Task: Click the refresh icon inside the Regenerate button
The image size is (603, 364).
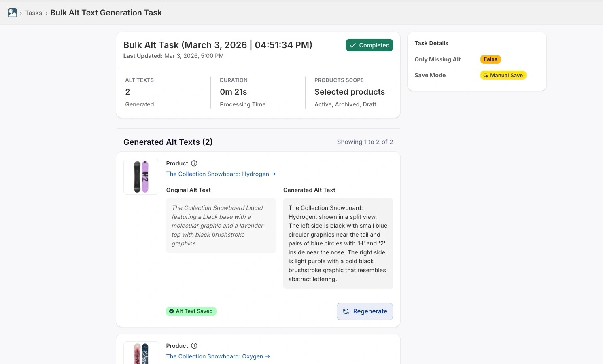Action: 346,311
